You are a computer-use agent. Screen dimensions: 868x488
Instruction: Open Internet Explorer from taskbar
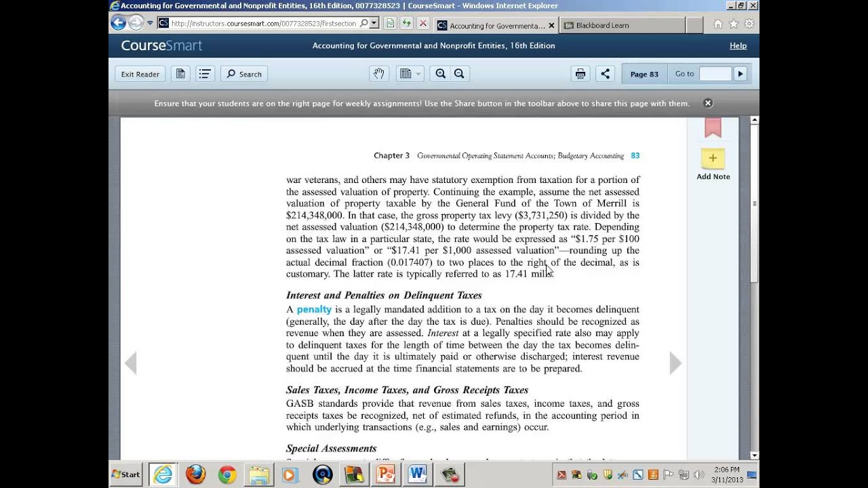pos(163,474)
